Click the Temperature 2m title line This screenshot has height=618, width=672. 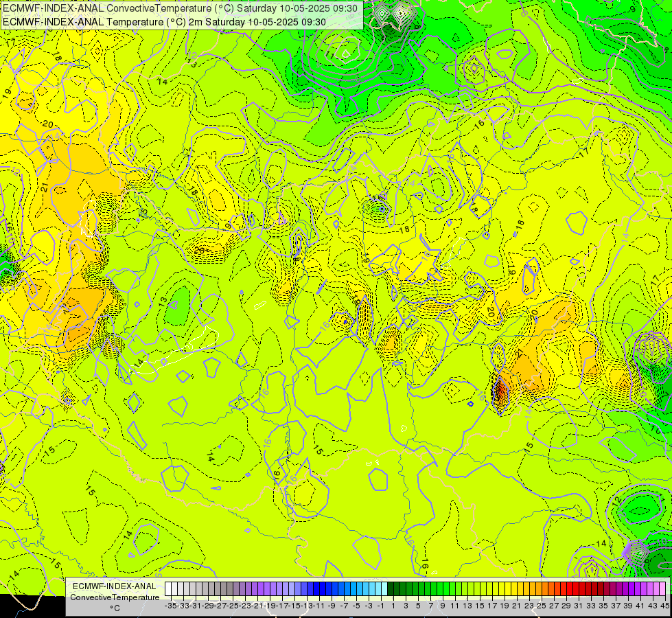tap(164, 22)
